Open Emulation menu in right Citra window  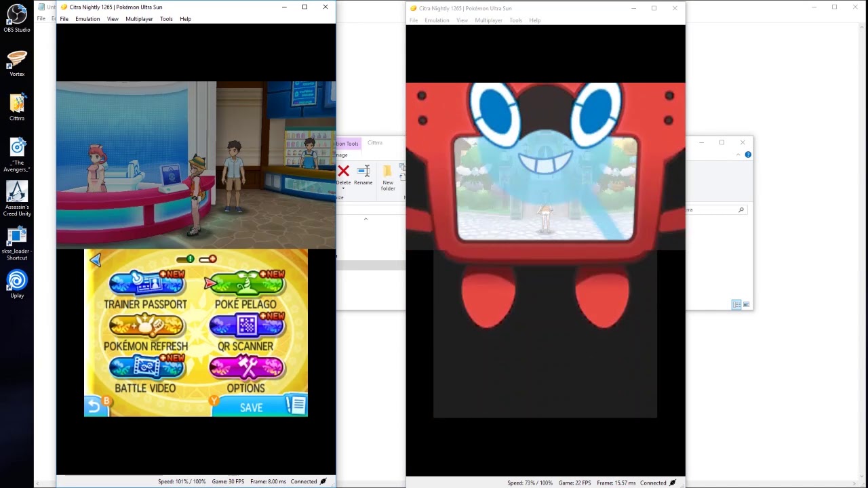tap(437, 20)
